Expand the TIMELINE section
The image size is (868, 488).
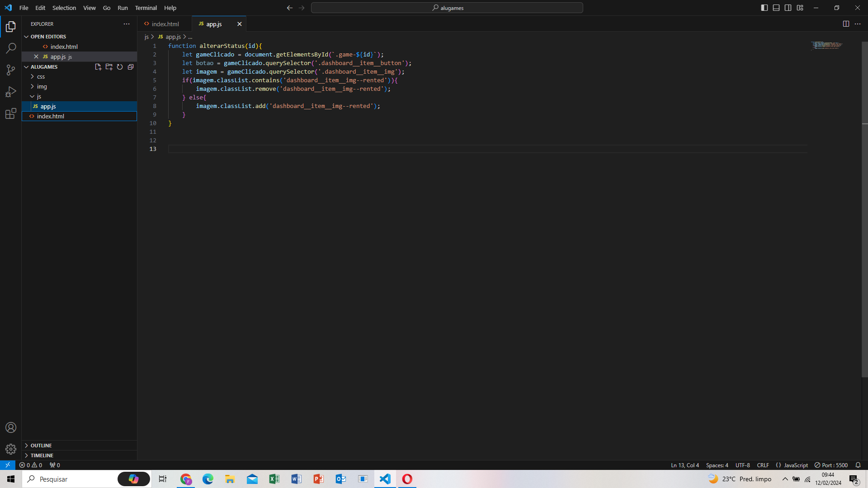point(79,455)
